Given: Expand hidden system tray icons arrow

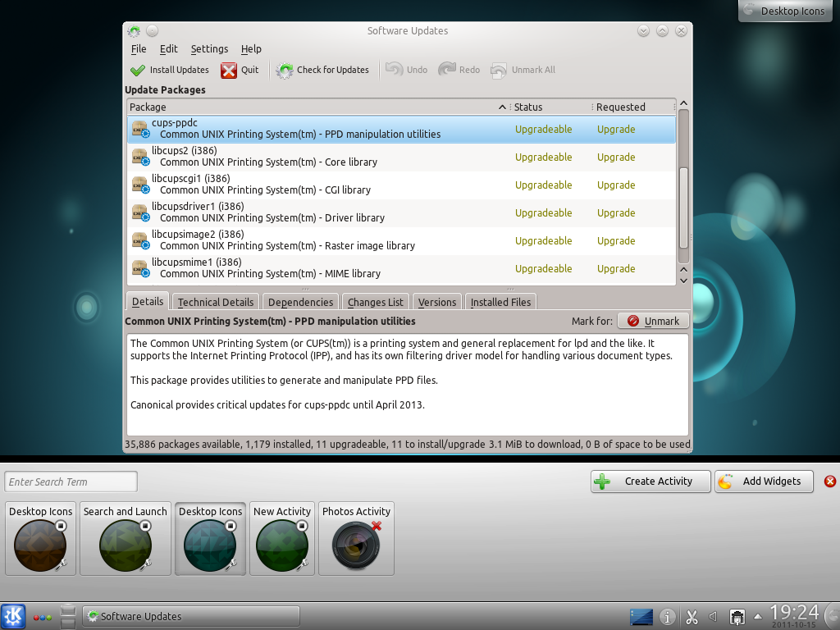Looking at the screenshot, I should tap(758, 616).
